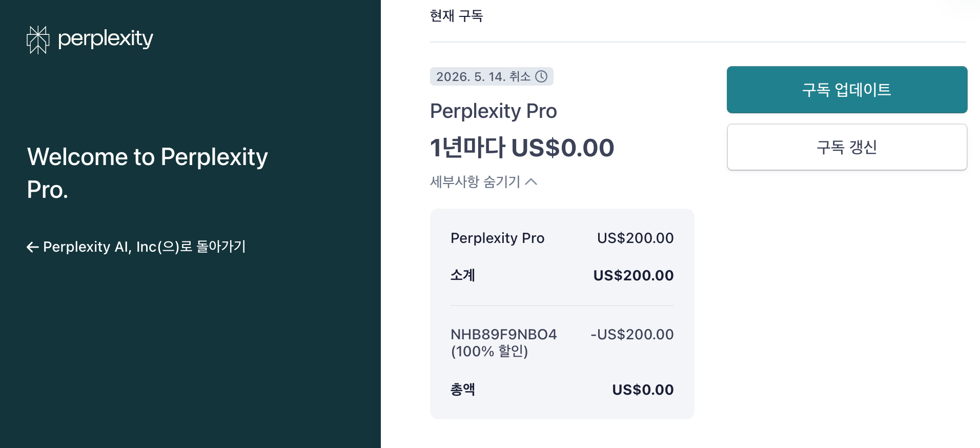Click the 현재 구독 section heading
The height and width of the screenshot is (448, 980).
point(456,16)
